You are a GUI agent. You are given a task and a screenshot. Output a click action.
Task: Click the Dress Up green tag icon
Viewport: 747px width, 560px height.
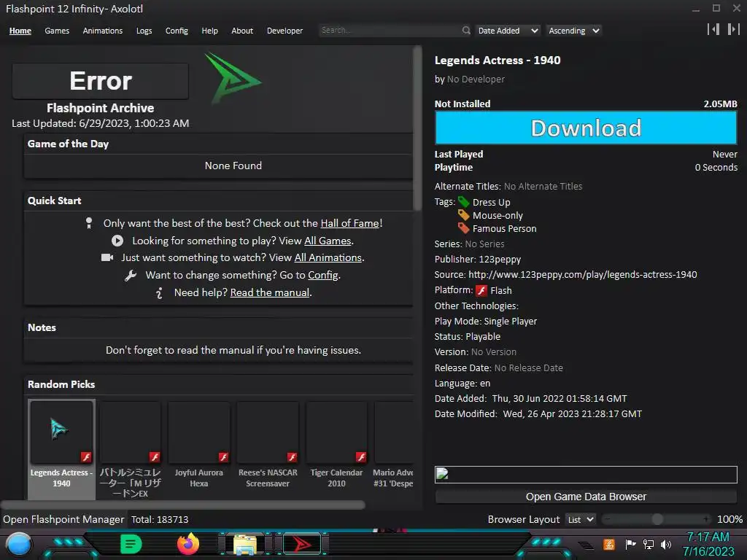463,202
